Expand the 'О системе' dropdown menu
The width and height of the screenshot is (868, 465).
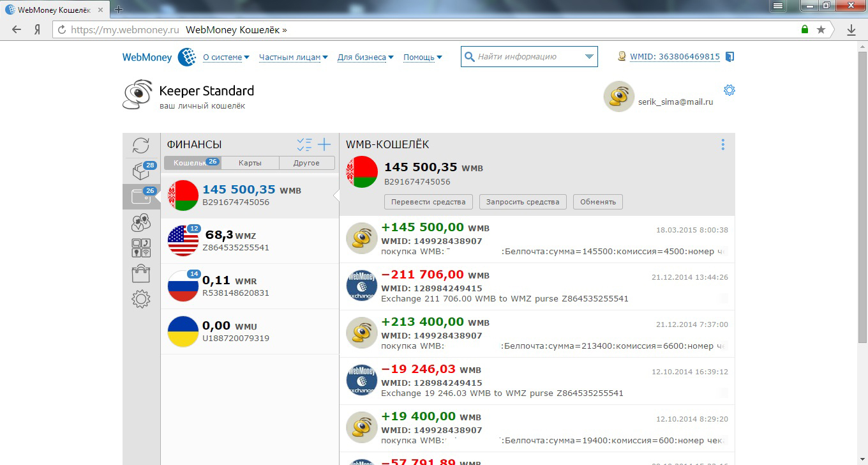click(226, 57)
